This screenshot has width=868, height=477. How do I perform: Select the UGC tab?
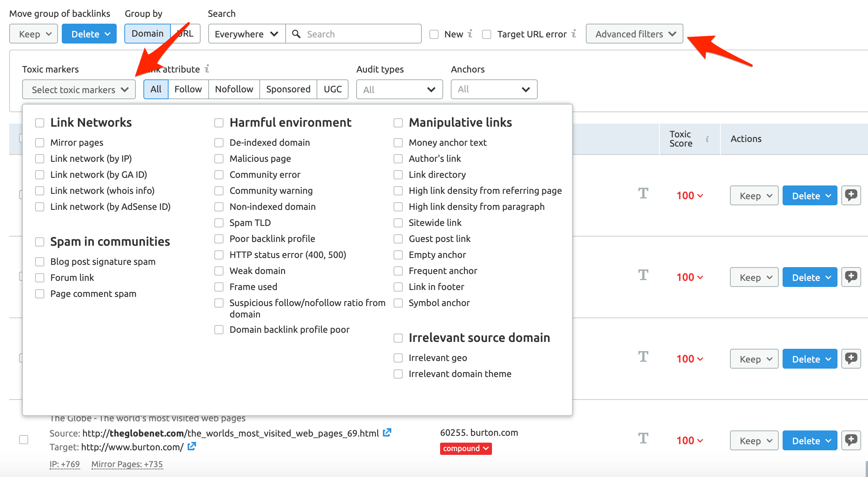(332, 89)
